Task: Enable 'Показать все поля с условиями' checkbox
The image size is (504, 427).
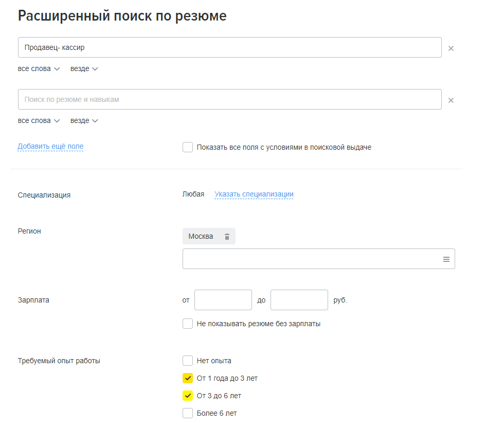Action: 188,147
